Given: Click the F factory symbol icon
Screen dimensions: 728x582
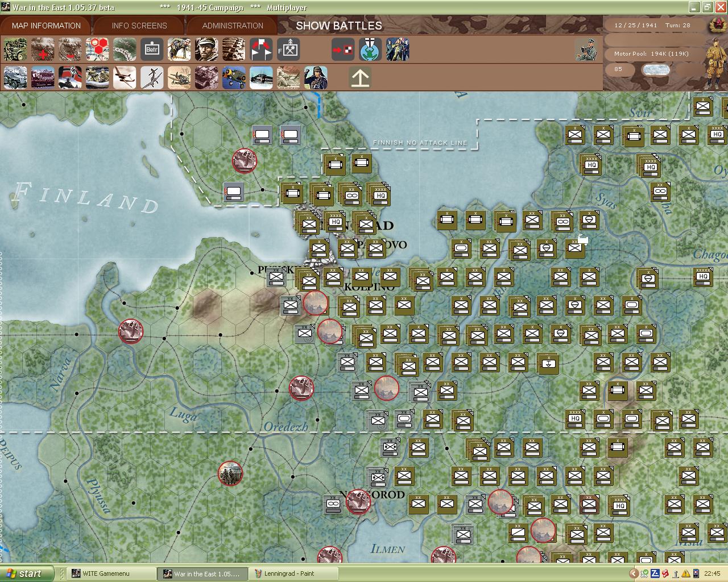Looking at the screenshot, I should click(288, 50).
